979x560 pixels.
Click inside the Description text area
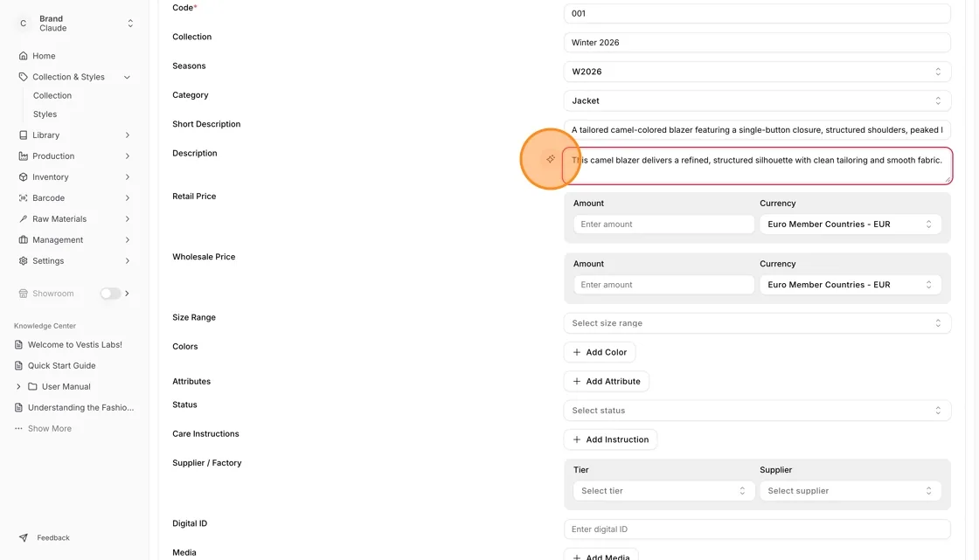point(757,165)
